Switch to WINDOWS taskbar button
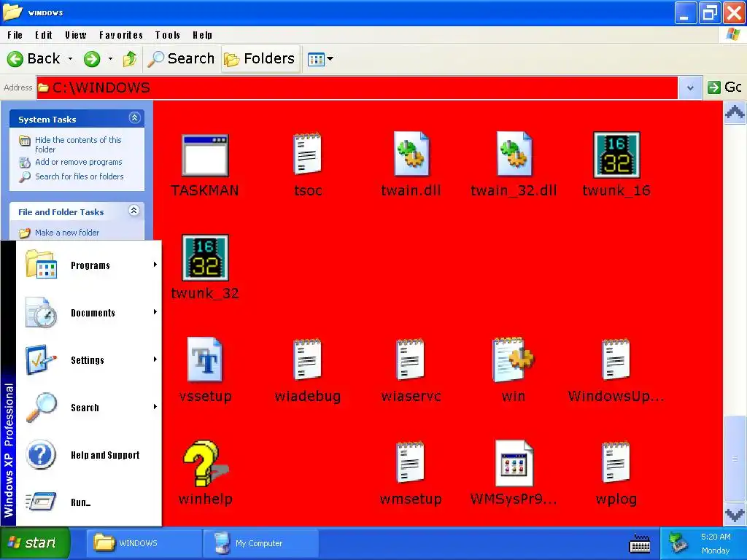 pos(143,542)
